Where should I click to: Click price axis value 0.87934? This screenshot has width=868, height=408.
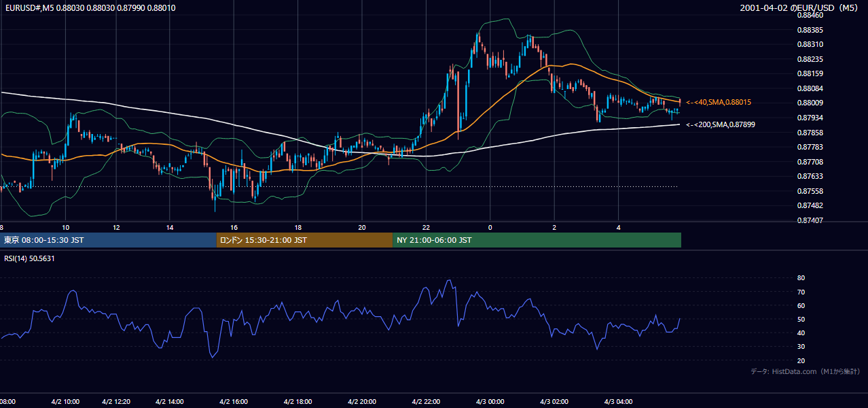810,118
